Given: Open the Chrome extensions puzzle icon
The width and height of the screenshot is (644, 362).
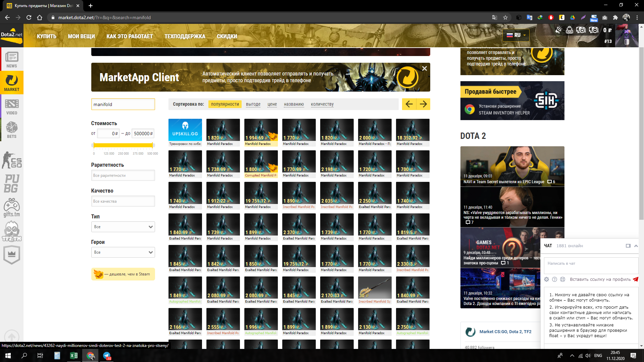Looking at the screenshot, I should (x=615, y=17).
